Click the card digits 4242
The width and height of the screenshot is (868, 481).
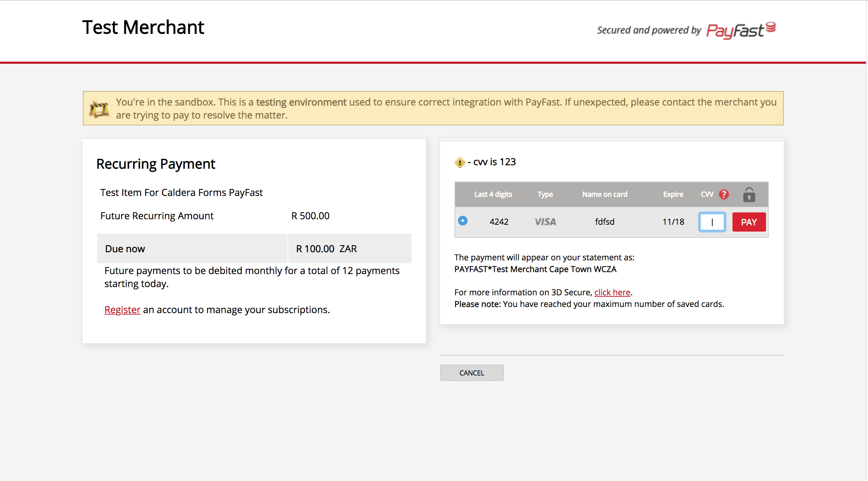[x=499, y=222]
